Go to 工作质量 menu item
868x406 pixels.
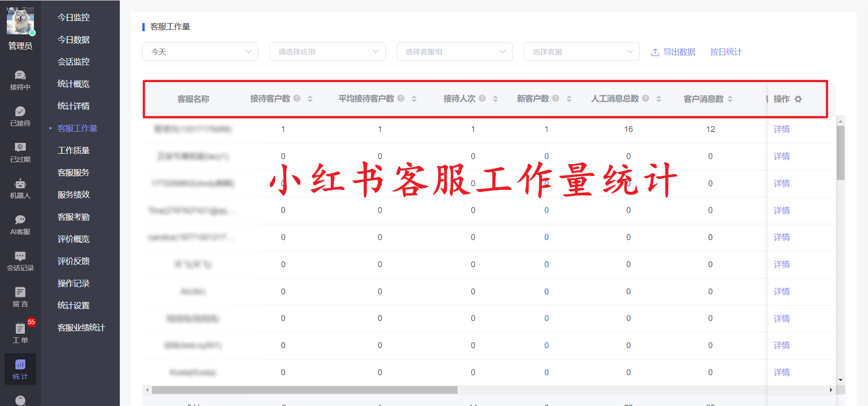pos(74,151)
